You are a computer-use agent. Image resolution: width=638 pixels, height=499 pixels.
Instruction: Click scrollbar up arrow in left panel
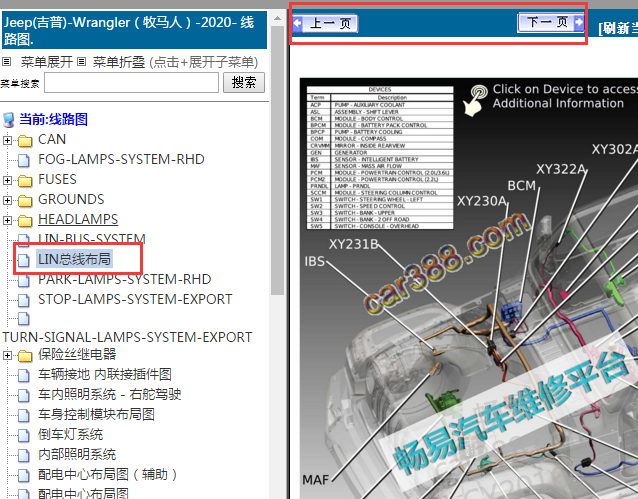277,18
